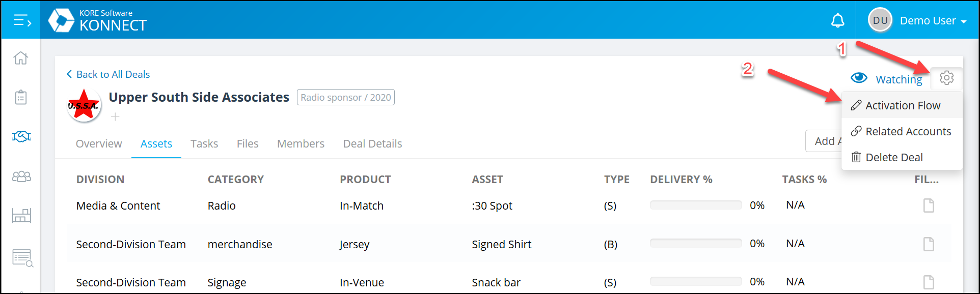Viewport: 980px width, 294px height.
Task: Click the Add button beside tabs
Action: click(824, 141)
